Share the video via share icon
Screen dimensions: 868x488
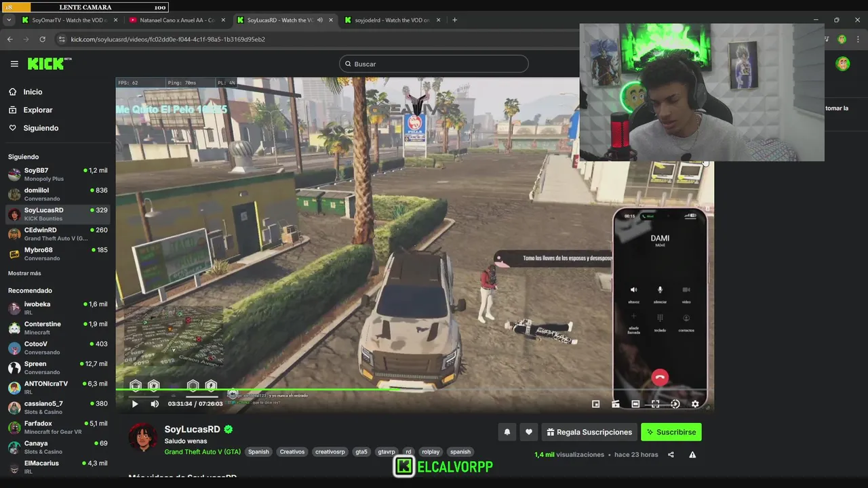671,455
